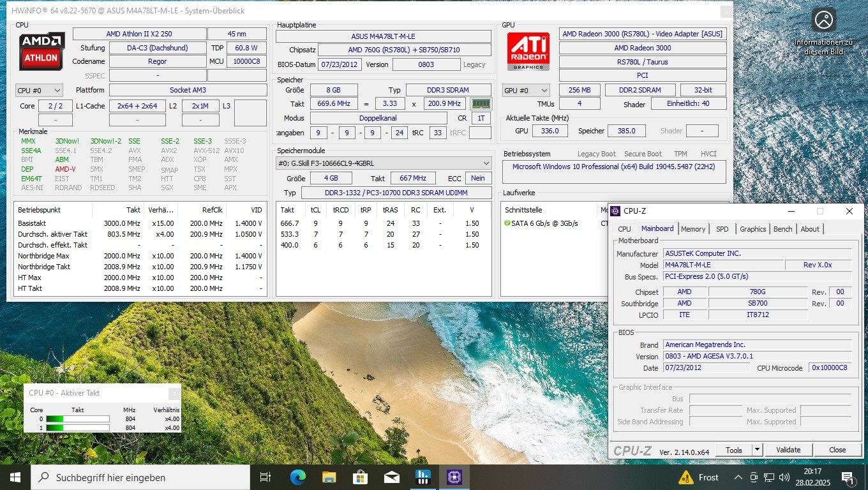Viewport: 868px width, 490px height.
Task: Click the 'DDR3-1332 / PC3-10700' module type field
Action: coord(396,193)
